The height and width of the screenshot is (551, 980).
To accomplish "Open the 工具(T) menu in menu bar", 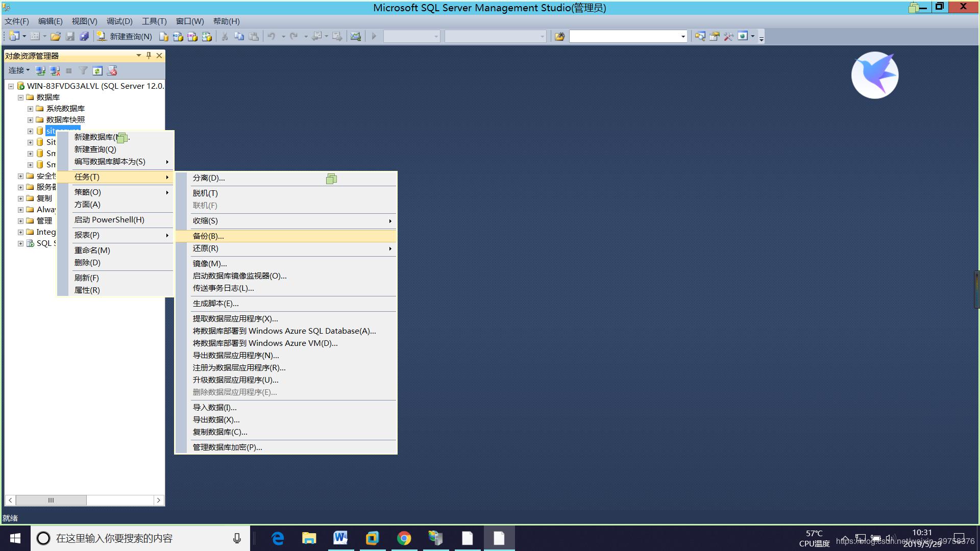I will [154, 21].
